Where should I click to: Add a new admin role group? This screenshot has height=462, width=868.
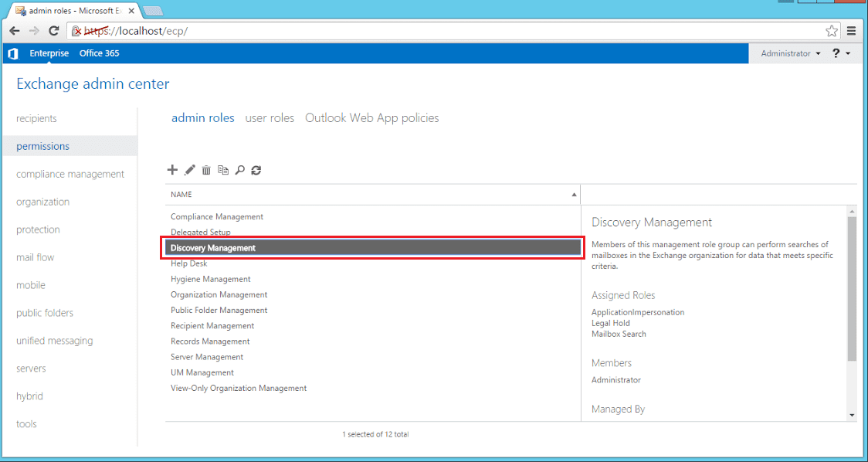click(172, 170)
